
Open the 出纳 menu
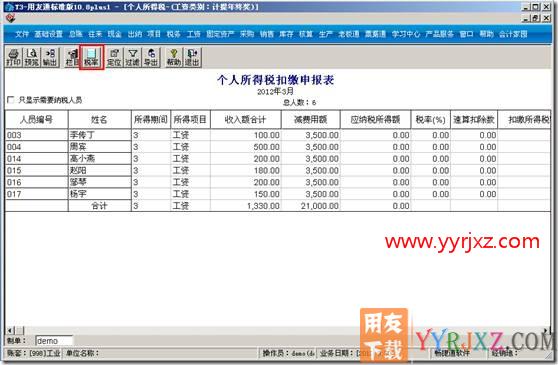click(x=135, y=34)
